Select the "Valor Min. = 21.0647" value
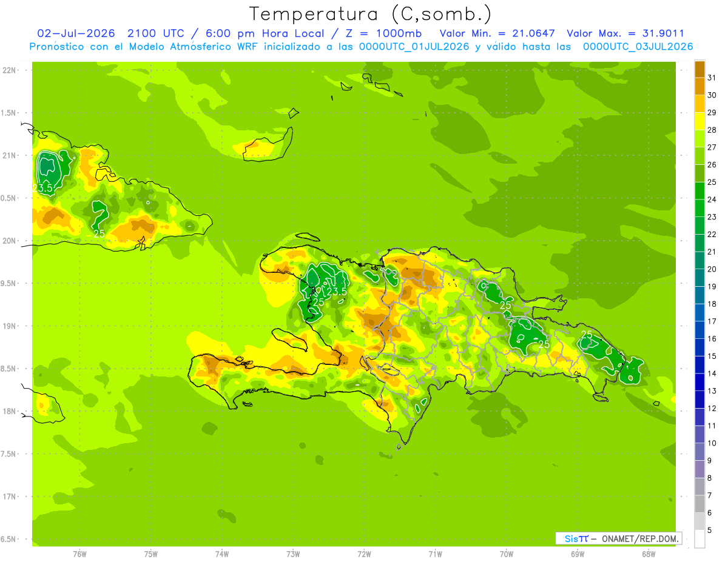 tap(496, 33)
